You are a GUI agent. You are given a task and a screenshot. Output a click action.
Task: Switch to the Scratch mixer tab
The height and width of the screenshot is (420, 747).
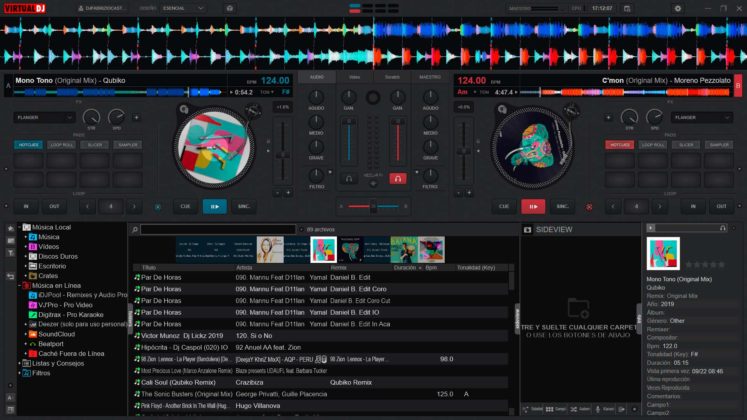pos(392,77)
